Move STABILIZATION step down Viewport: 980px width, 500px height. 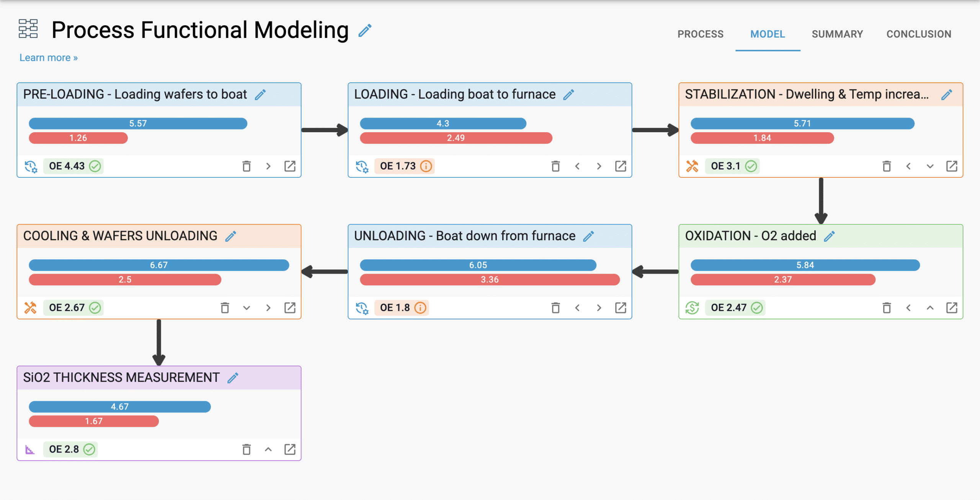pos(930,166)
